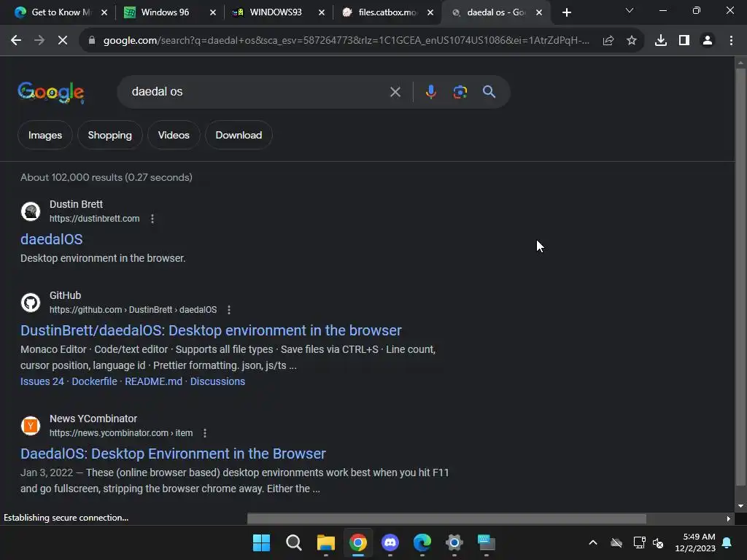Open Discord from the taskbar

click(x=390, y=542)
